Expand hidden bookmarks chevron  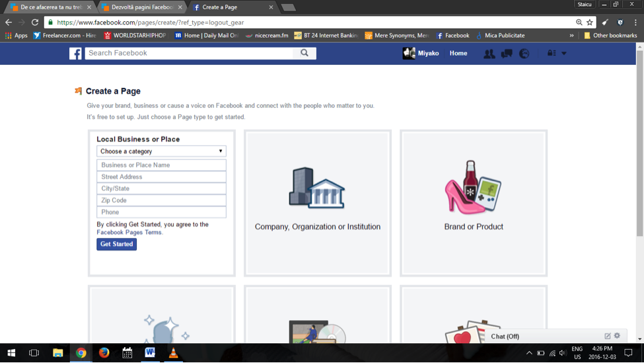coord(571,35)
